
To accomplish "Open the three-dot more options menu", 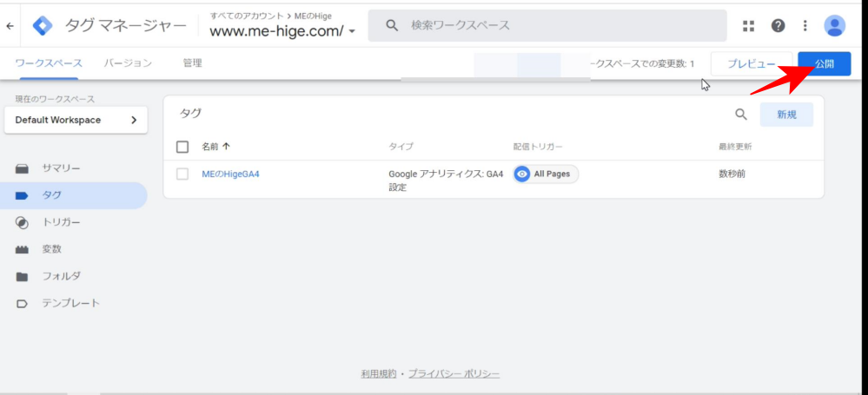I will pos(805,25).
